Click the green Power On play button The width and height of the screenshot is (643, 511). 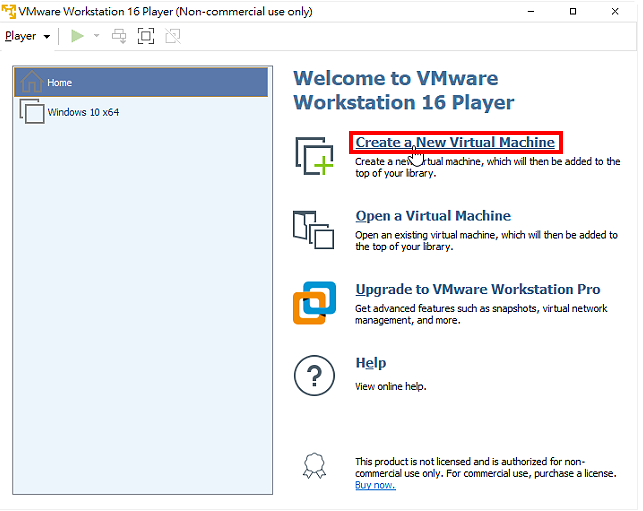click(x=77, y=36)
